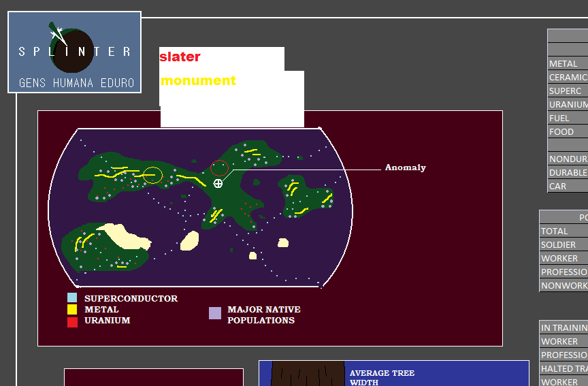
Task: Click the yellow 'monument' text
Action: [198, 80]
